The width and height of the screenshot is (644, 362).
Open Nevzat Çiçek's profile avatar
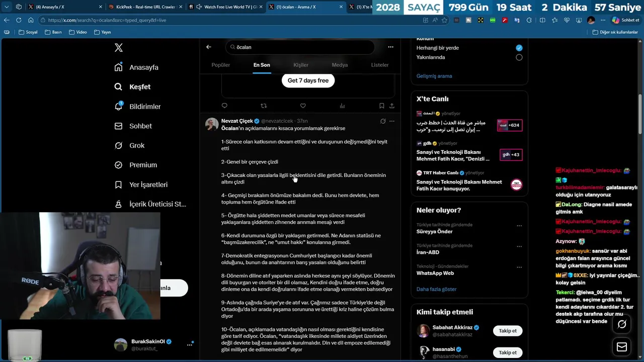(212, 124)
